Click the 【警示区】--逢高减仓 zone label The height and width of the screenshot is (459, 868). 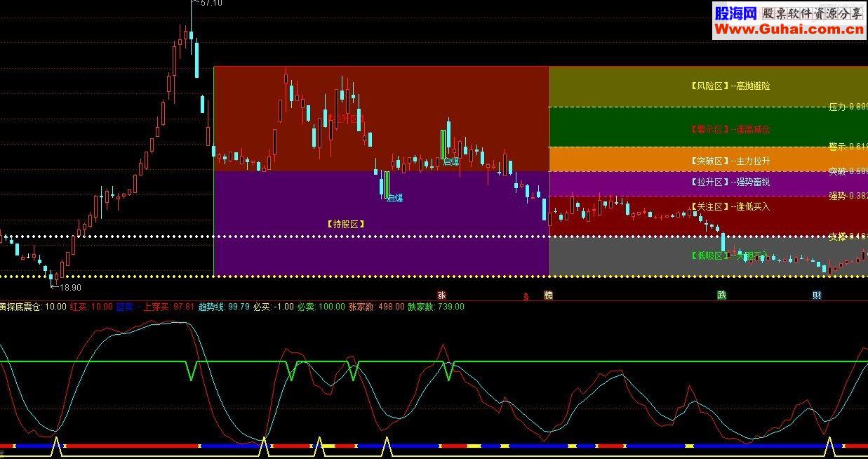[730, 130]
